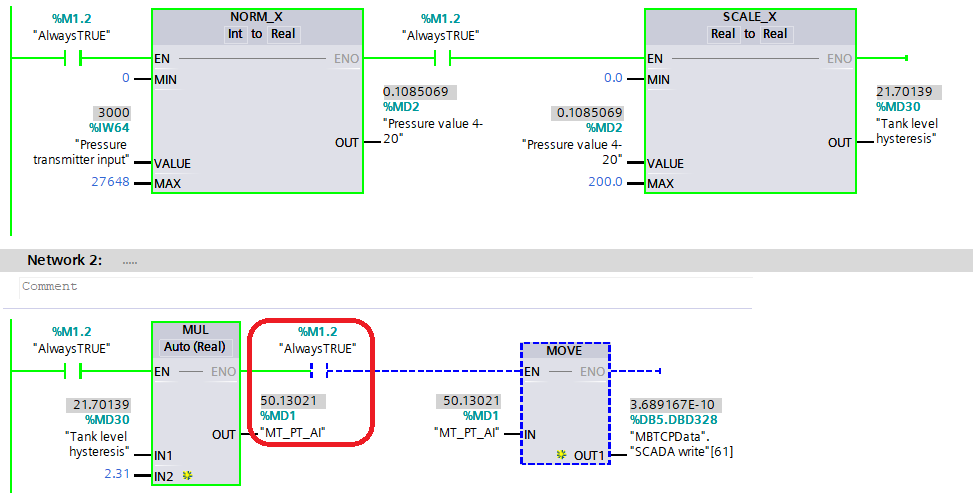
Task: Click the 0.1085069 value at NORM_X OUT
Action: 419,92
